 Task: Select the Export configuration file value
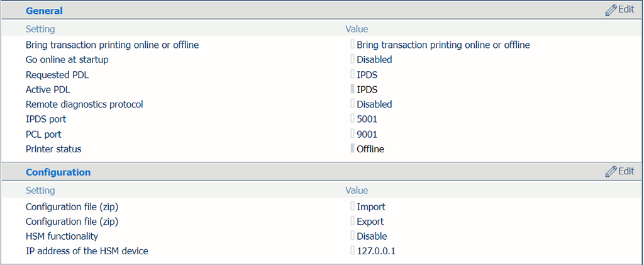370,222
